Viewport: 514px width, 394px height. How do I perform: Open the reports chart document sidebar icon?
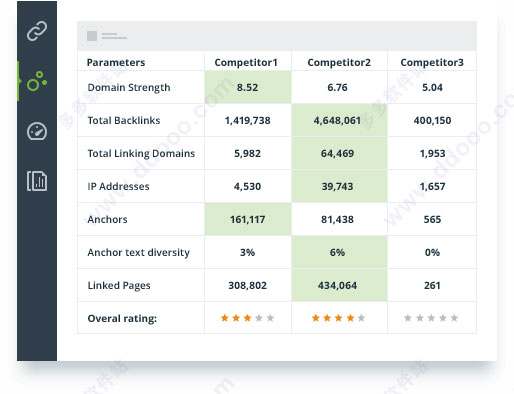(37, 181)
